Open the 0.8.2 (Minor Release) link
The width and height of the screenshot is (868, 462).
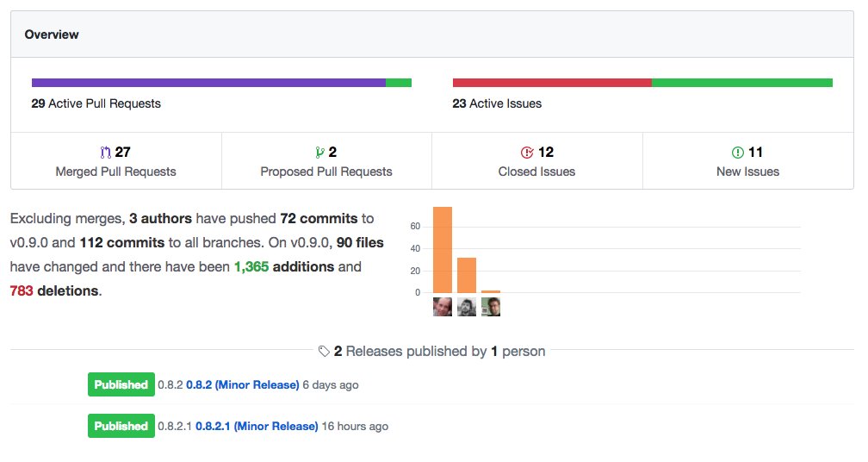coord(243,385)
